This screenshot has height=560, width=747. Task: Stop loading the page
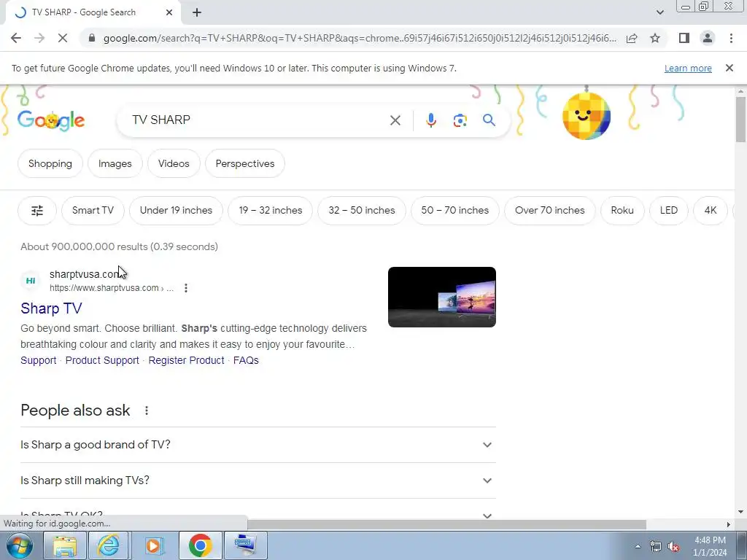pos(63,38)
